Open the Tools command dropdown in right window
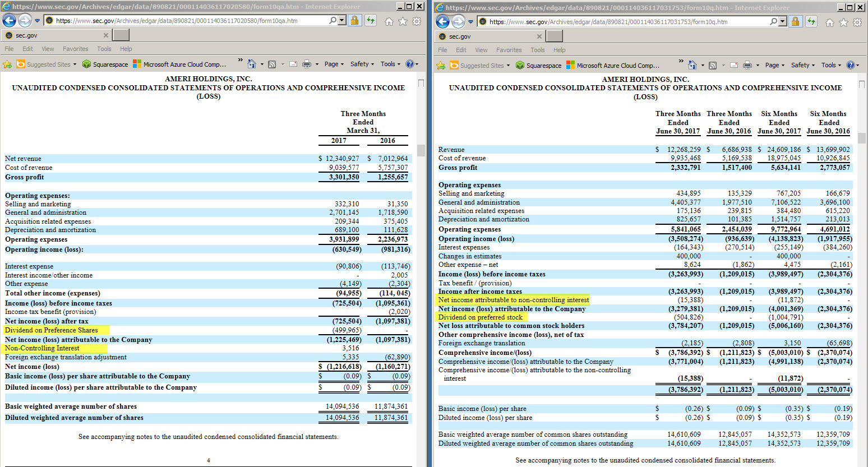Screen dimensions: 868x467 pyautogui.click(x=831, y=65)
